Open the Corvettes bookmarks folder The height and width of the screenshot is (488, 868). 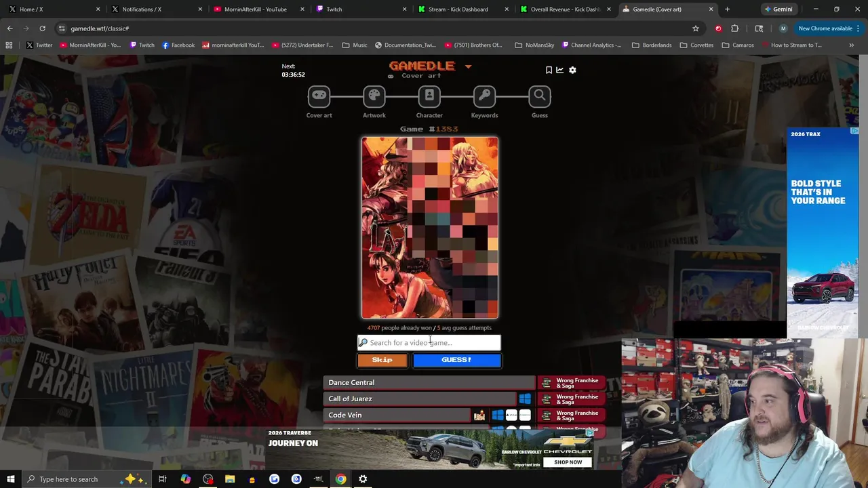click(696, 45)
